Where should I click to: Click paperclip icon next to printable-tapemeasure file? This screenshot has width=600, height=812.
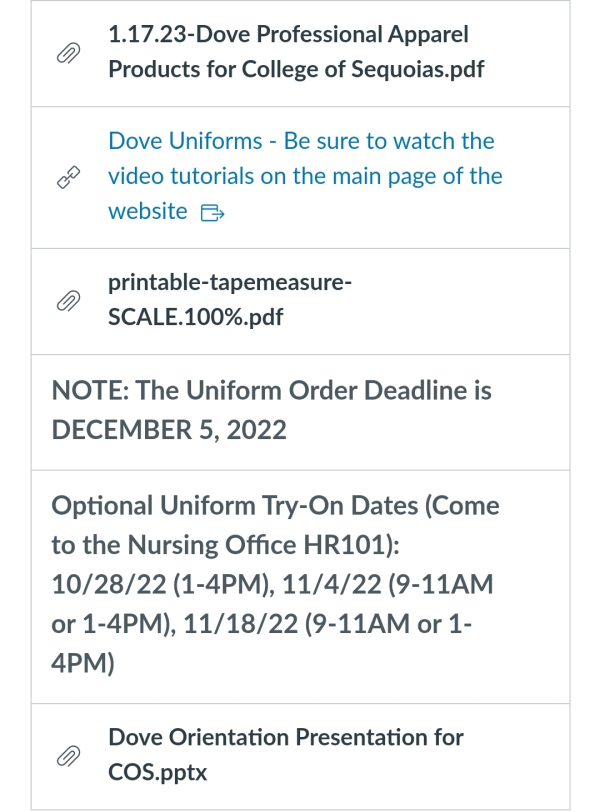pyautogui.click(x=68, y=301)
